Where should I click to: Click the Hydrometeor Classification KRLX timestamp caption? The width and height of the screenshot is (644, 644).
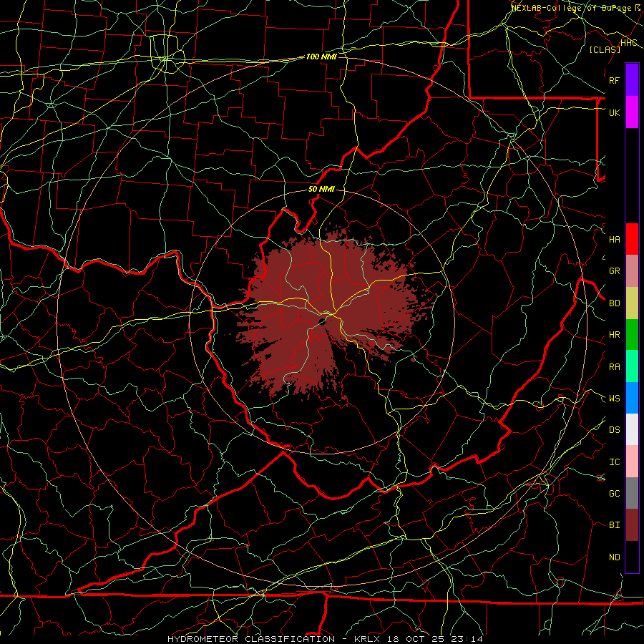[325, 639]
